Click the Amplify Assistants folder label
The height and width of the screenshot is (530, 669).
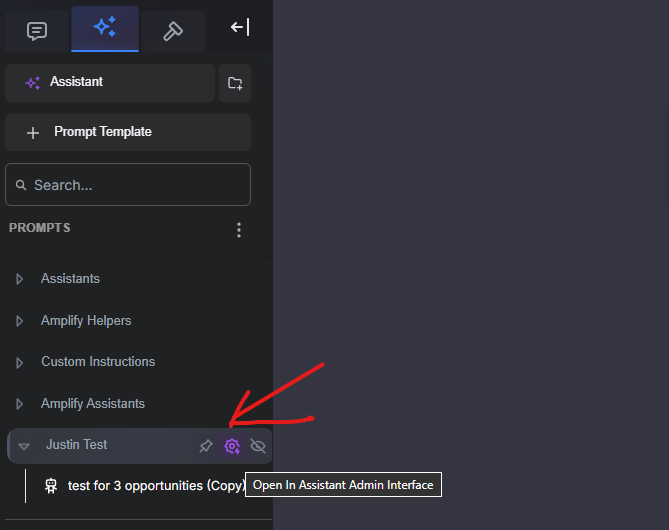[x=93, y=403]
